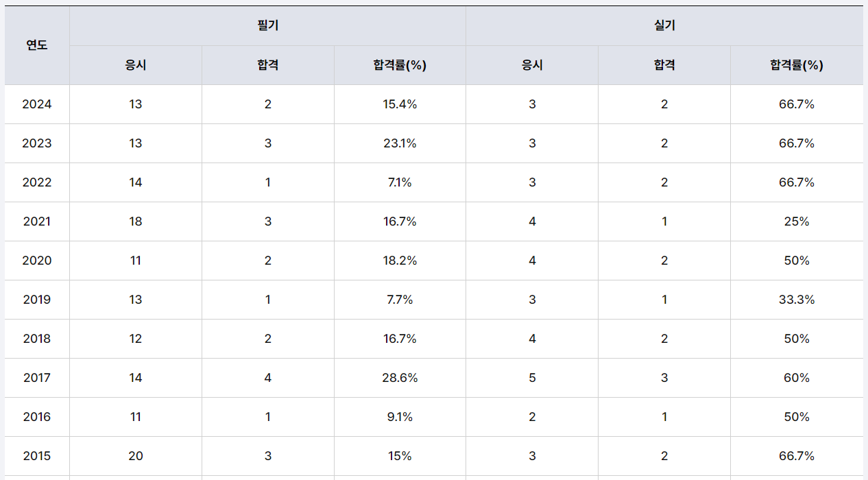The height and width of the screenshot is (480, 868).
Task: Select the 15.4% pass rate cell
Action: (400, 104)
